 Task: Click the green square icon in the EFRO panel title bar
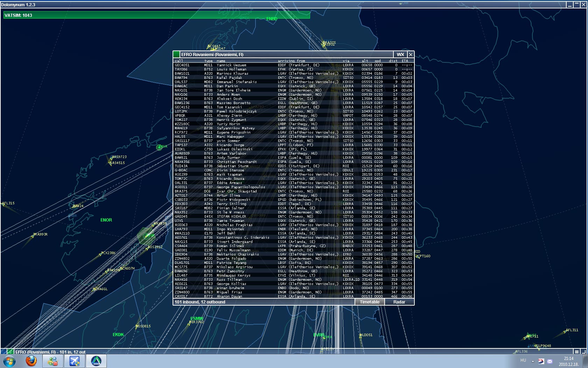point(177,54)
